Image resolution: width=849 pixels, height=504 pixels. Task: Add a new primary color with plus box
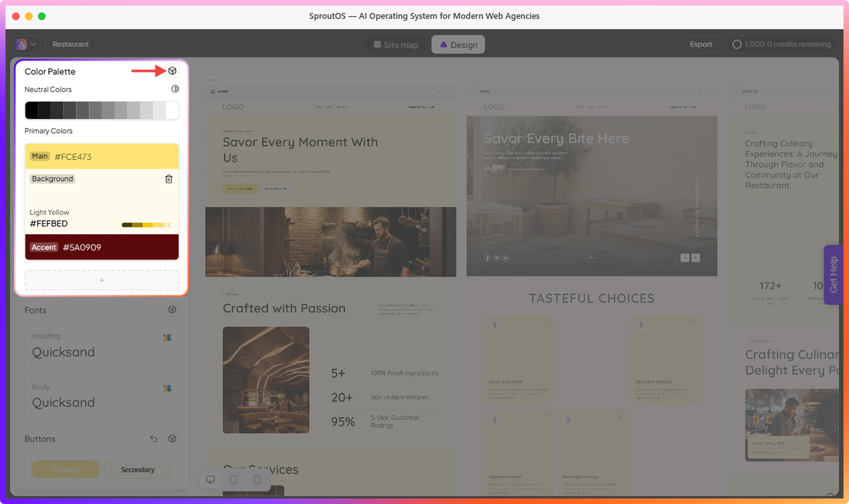102,280
